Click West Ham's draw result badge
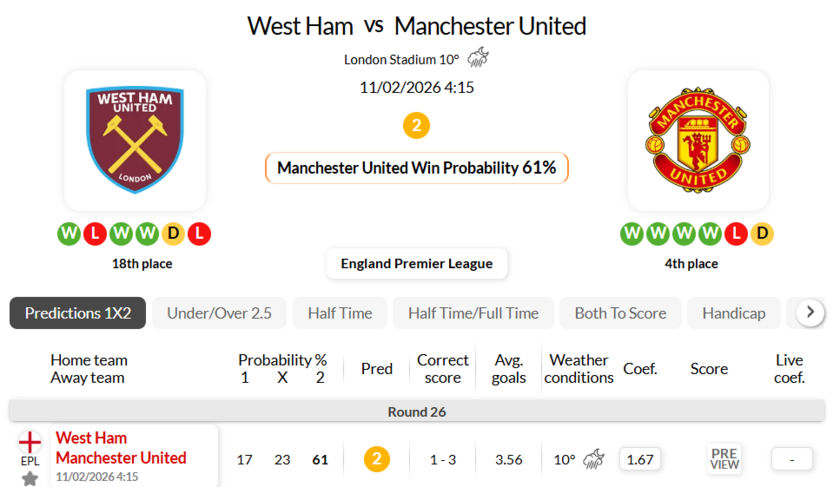 tap(174, 234)
